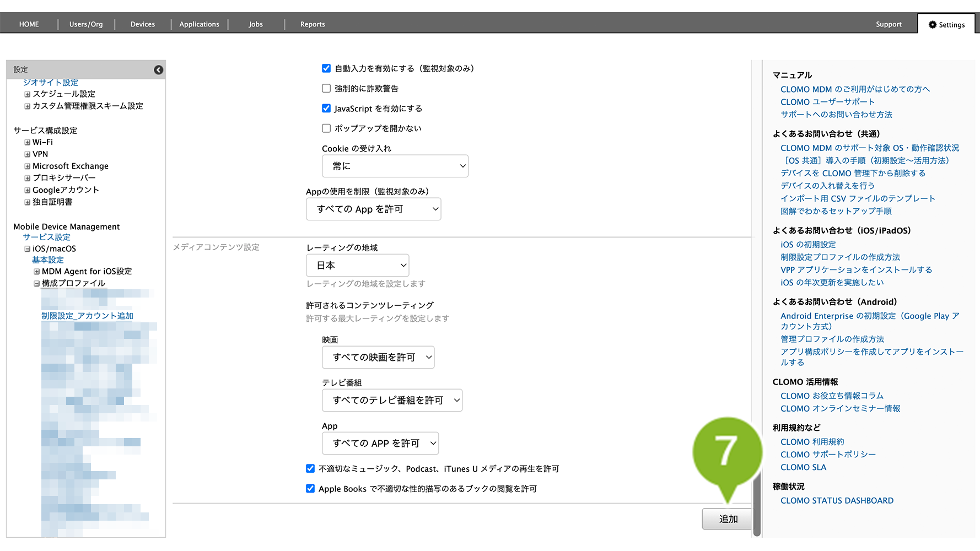Open レーティングの地域 dropdown showing 日本

357,266
